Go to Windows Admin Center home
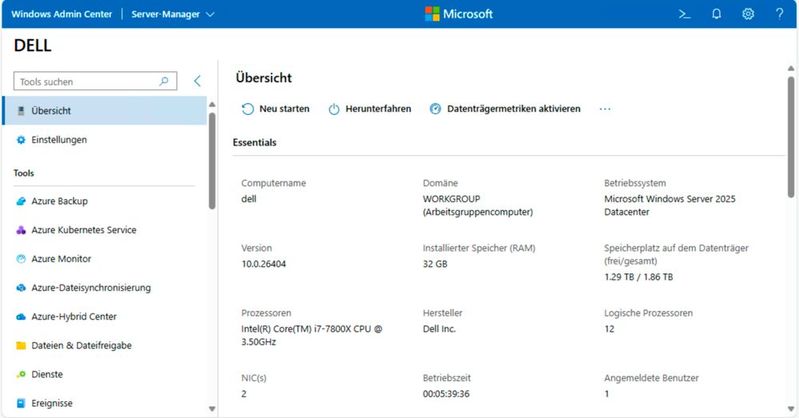 pos(62,14)
